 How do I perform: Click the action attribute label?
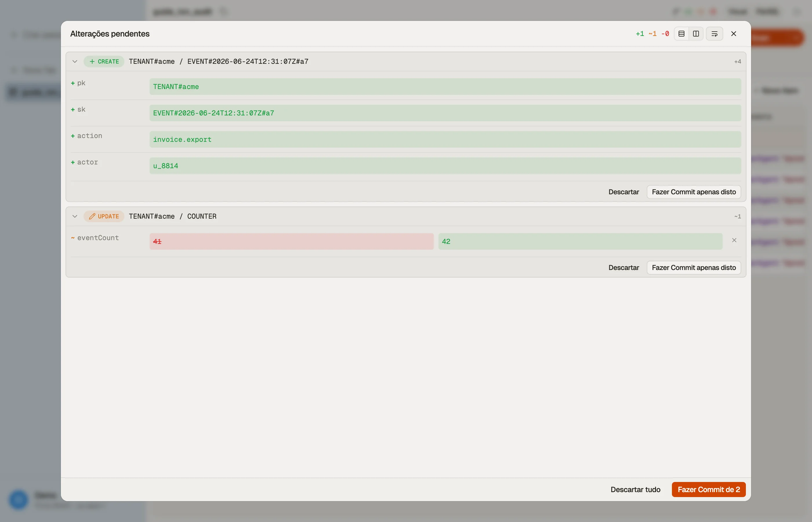(90, 136)
